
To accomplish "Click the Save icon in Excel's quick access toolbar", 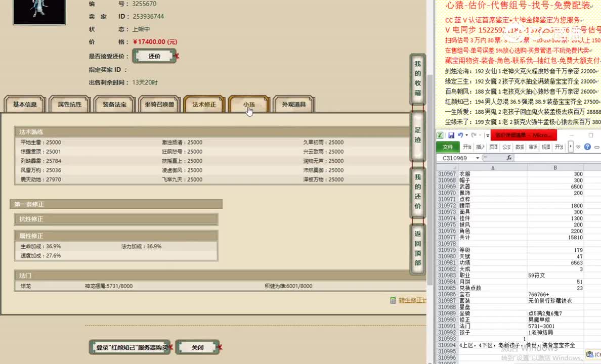I will click(452, 134).
